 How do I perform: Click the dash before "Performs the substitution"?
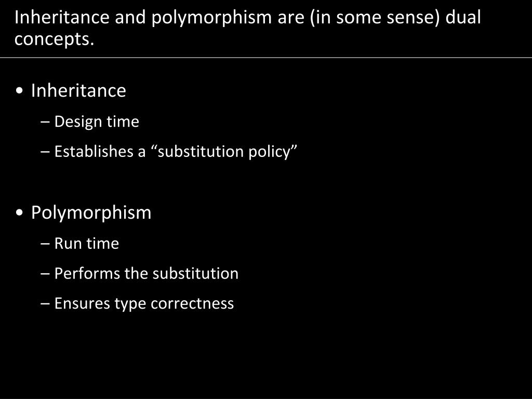pos(45,274)
